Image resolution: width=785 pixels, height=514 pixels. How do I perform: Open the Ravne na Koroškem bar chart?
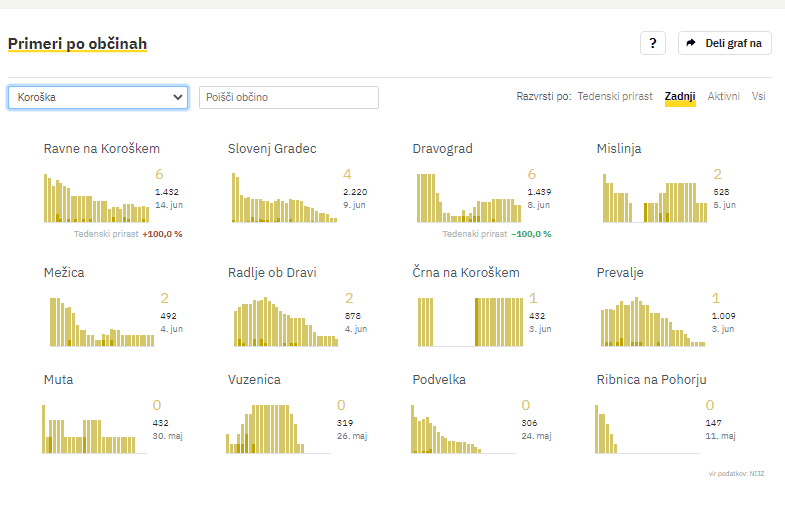click(x=96, y=198)
